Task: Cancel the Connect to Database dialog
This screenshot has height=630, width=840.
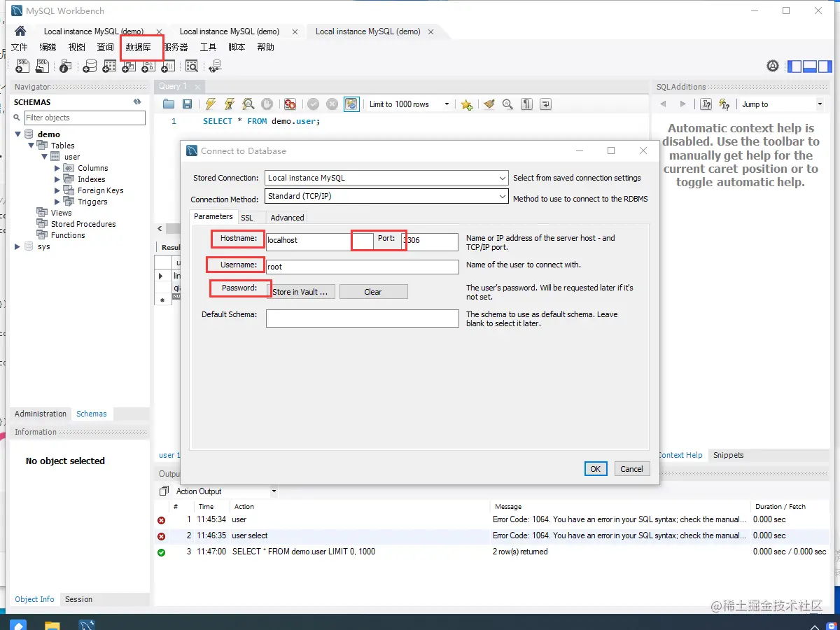Action: click(631, 469)
